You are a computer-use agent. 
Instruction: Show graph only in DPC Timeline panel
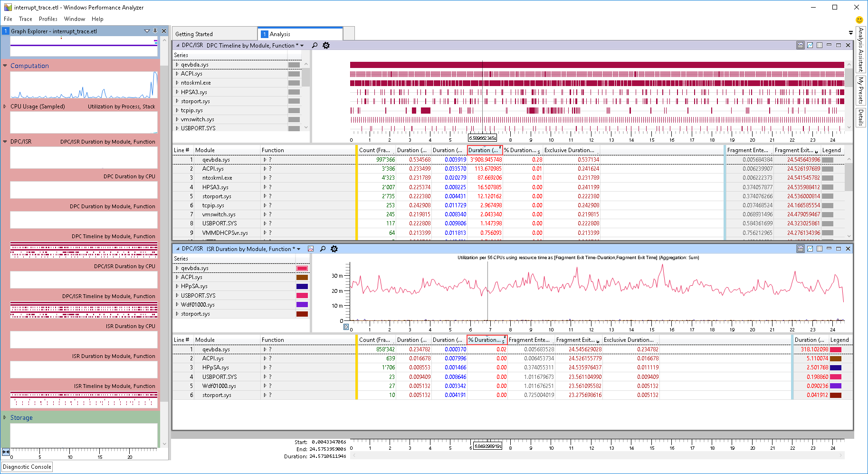810,45
